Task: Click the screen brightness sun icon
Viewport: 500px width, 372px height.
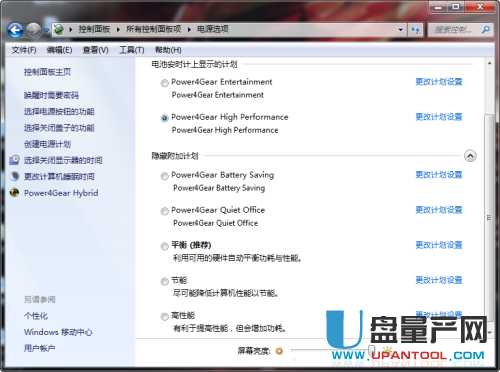Action: pyautogui.click(x=279, y=351)
